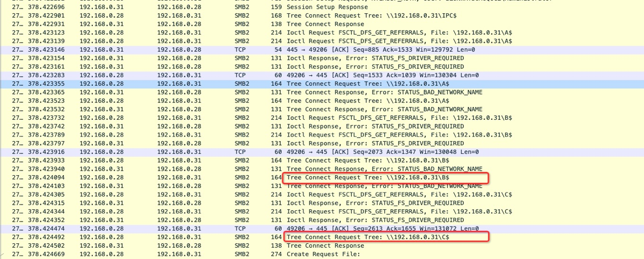The image size is (644, 259).
Task: Select the Create Request File packet row
Action: (322, 254)
